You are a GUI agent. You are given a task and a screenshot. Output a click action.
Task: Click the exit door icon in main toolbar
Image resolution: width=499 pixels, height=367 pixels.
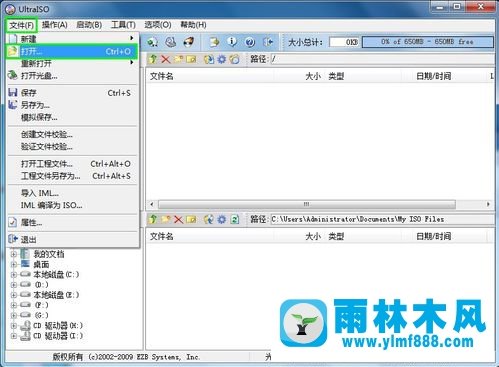tap(268, 42)
